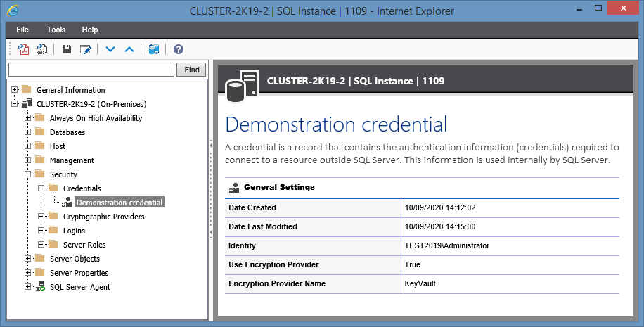The image size is (644, 327).
Task: Click the Use Encryption Provider True value
Action: point(413,264)
